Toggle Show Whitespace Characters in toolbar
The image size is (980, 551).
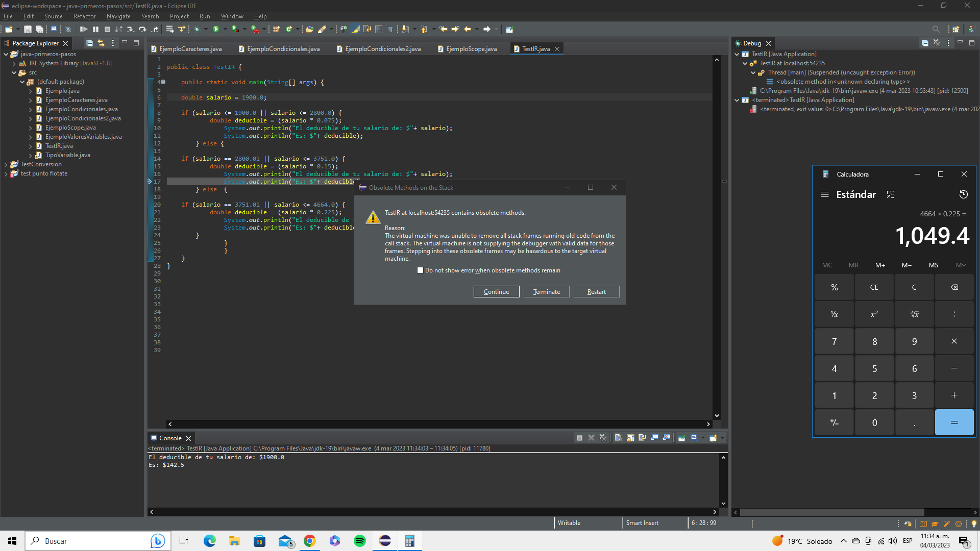pos(390,29)
